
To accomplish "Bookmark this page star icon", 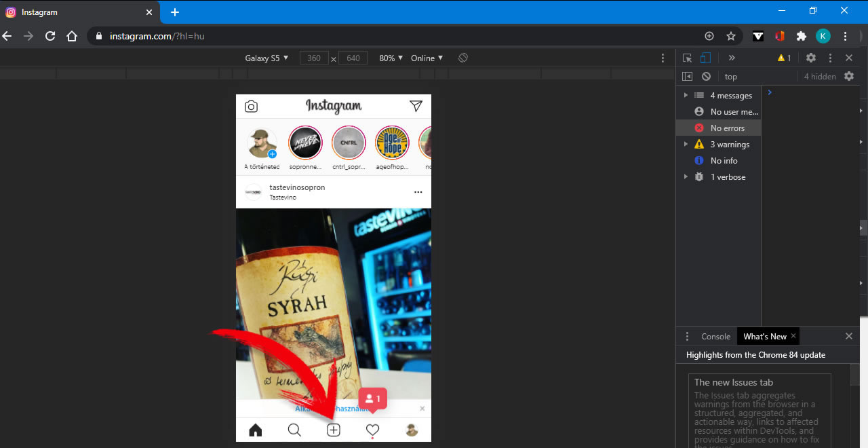I will tap(731, 36).
